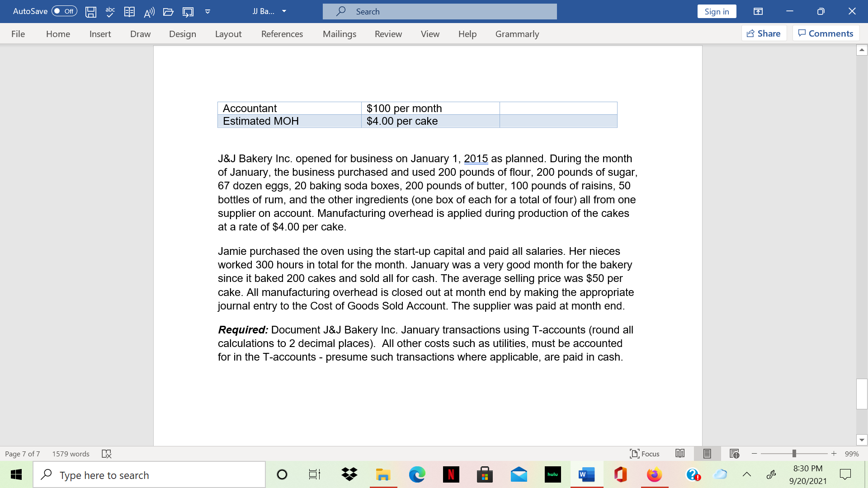
Task: Click the Sign in button
Action: pos(717,12)
